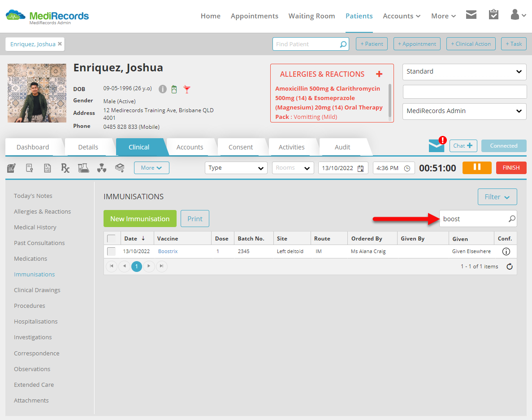Open the time picker clock icon
This screenshot has width=532, height=420.
click(x=407, y=168)
